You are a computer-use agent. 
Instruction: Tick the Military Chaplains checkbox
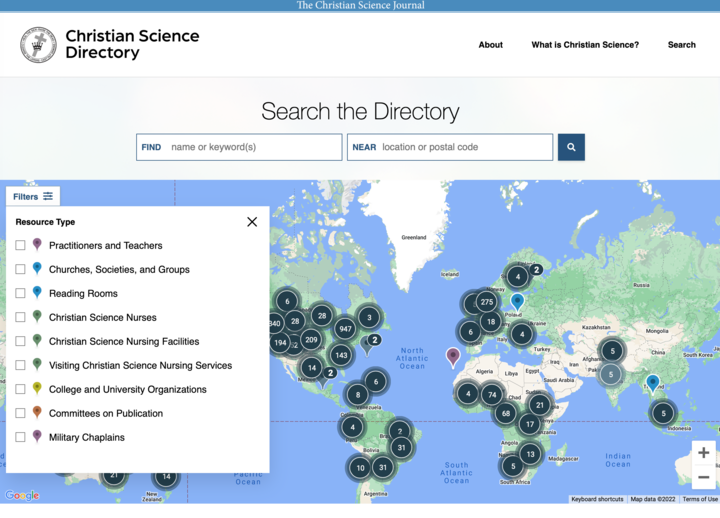tap(20, 437)
